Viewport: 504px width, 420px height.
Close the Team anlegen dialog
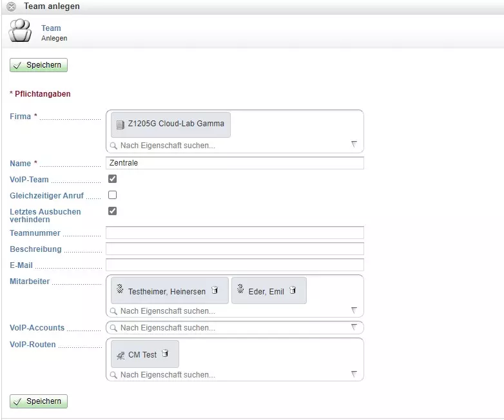(x=11, y=6)
